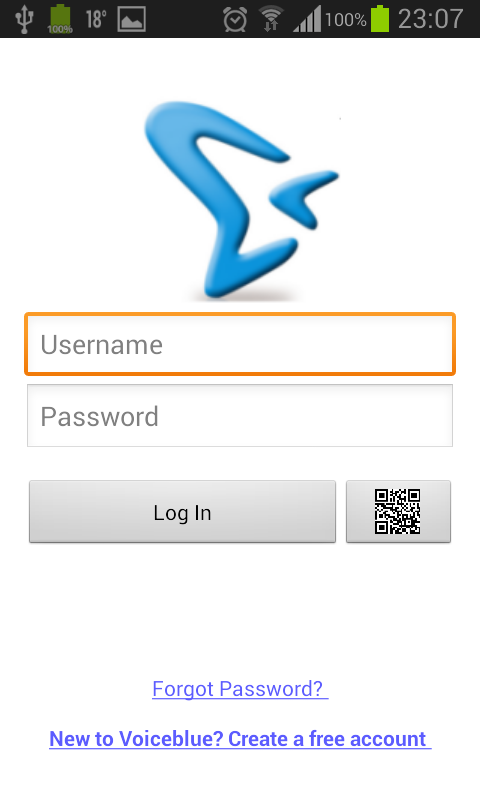Tap the Voiceblue logo
Screen dimensions: 480x800
[x=241, y=199]
